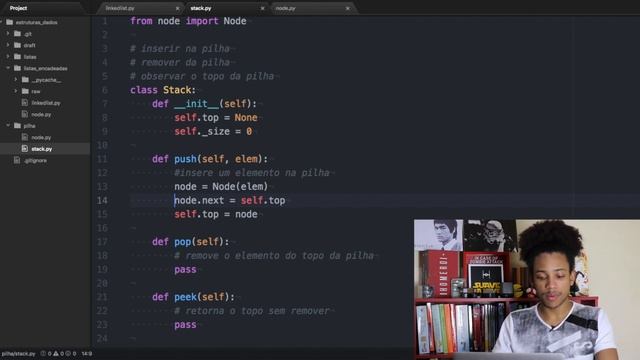
Task: Click the raw folder icon
Action: pyautogui.click(x=25, y=91)
